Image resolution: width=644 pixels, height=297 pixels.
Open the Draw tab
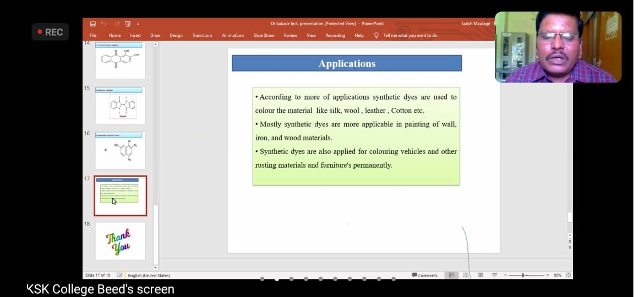pyautogui.click(x=155, y=35)
